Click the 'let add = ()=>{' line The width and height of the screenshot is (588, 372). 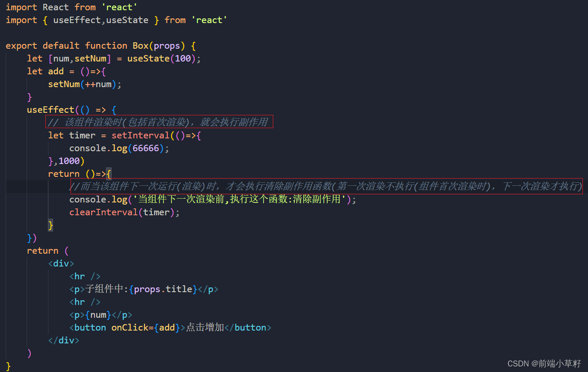66,71
